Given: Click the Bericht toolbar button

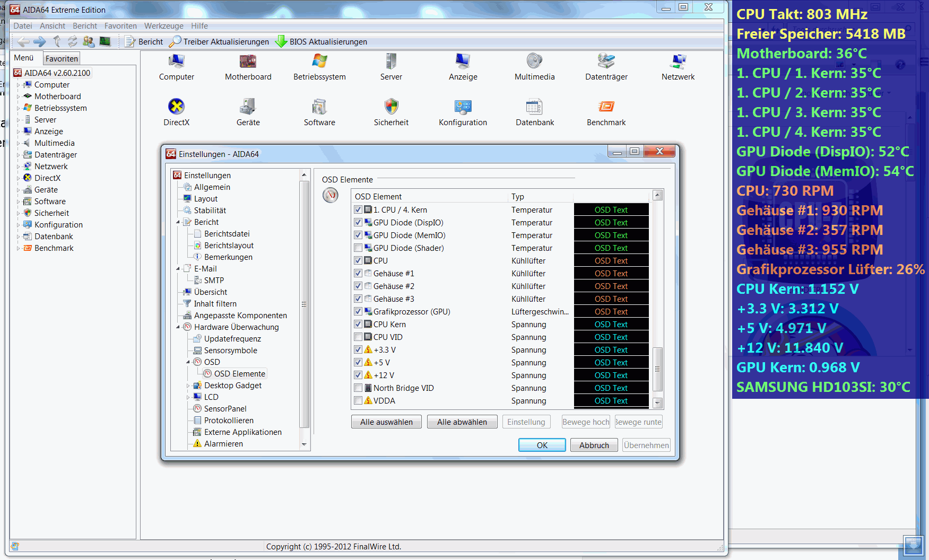Looking at the screenshot, I should 144,41.
